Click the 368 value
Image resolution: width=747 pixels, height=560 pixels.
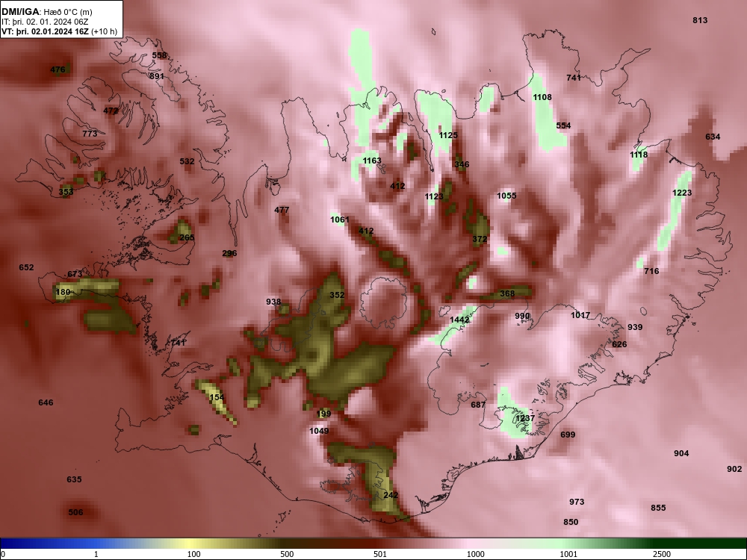507,293
